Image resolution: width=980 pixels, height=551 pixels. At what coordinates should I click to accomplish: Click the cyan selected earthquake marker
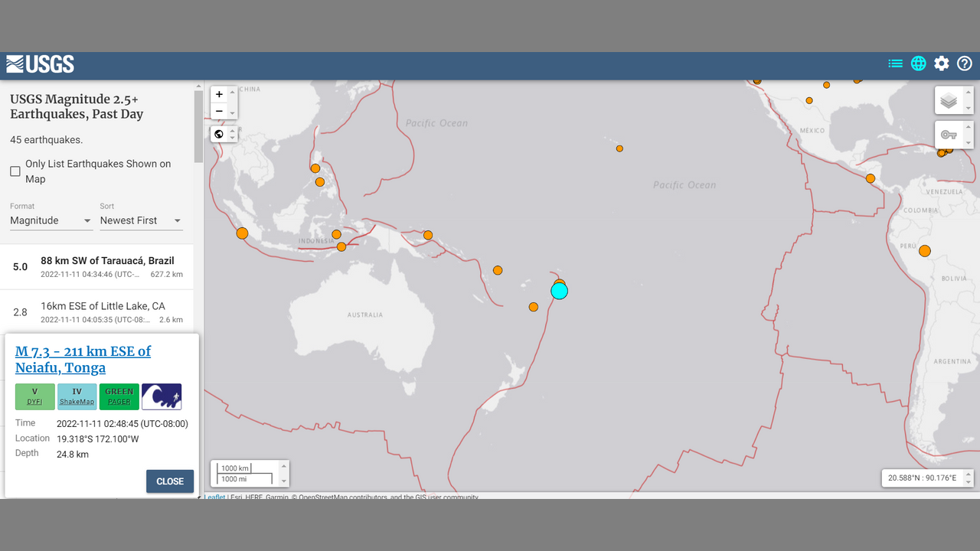560,291
